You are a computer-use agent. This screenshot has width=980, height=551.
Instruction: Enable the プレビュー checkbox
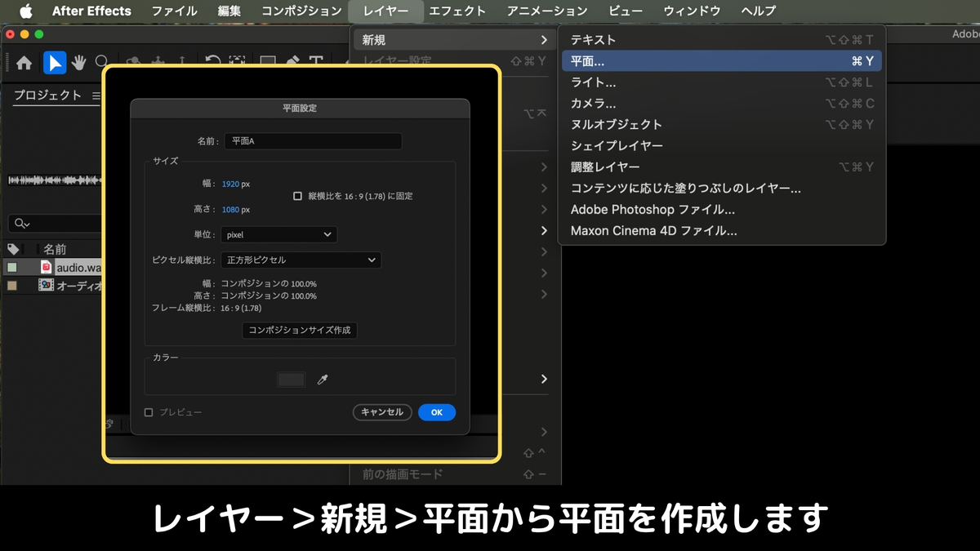(149, 412)
